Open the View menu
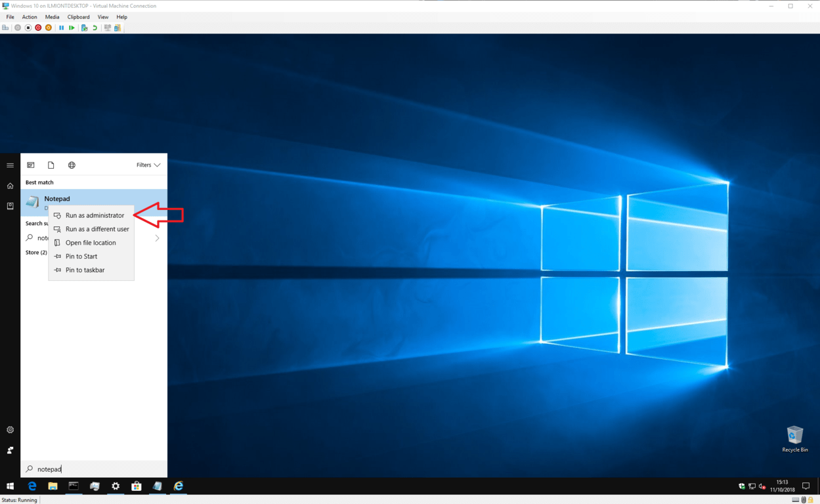This screenshot has height=504, width=820. click(103, 17)
